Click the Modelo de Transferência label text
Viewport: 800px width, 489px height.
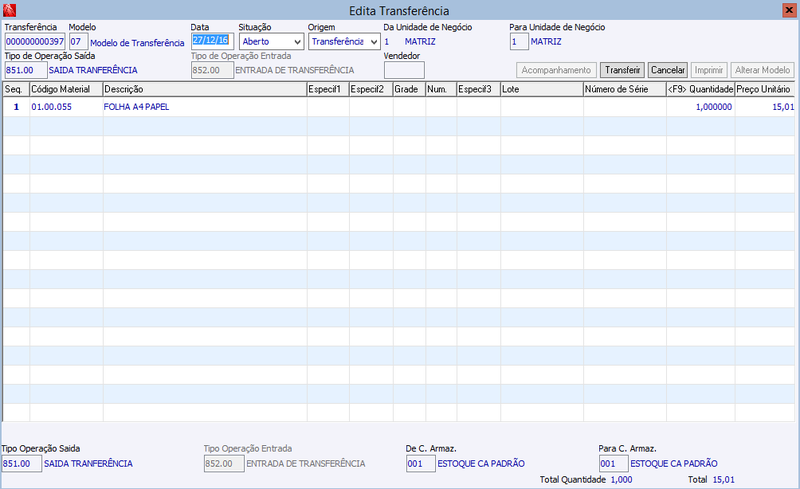(x=137, y=43)
